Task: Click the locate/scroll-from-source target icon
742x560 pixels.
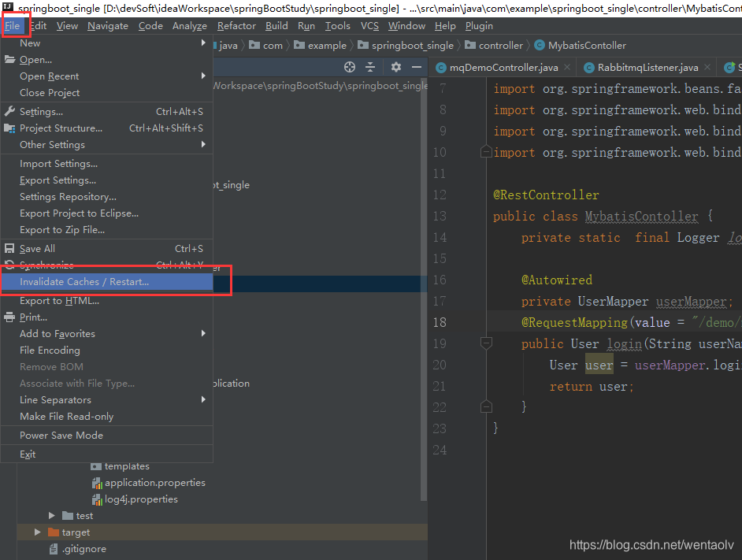Action: tap(349, 67)
